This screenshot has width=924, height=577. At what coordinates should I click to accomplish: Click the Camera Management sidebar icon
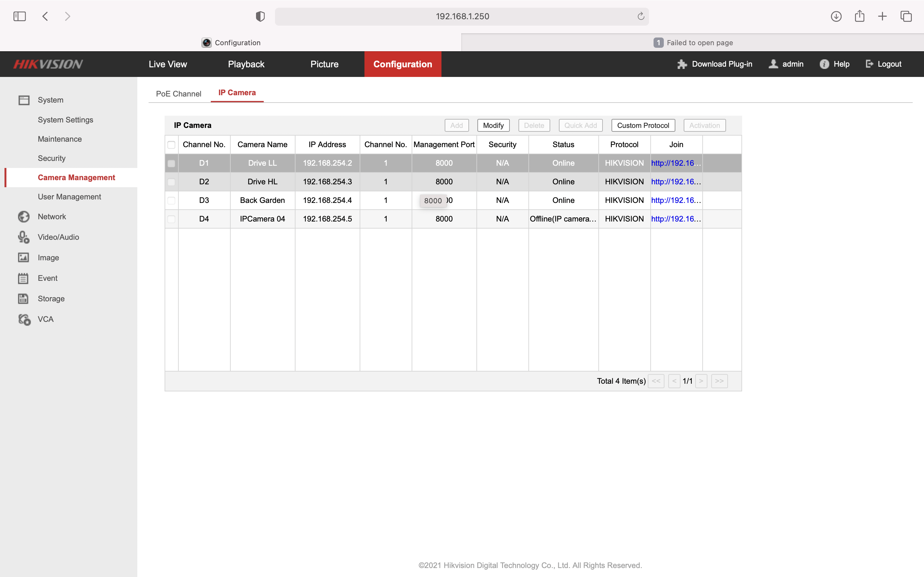tap(76, 177)
